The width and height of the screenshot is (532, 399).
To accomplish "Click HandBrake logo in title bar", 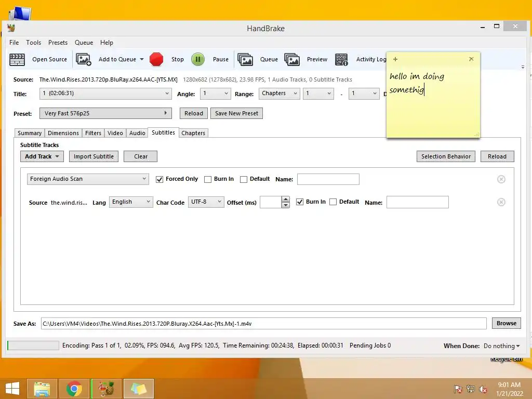I will pos(11,28).
